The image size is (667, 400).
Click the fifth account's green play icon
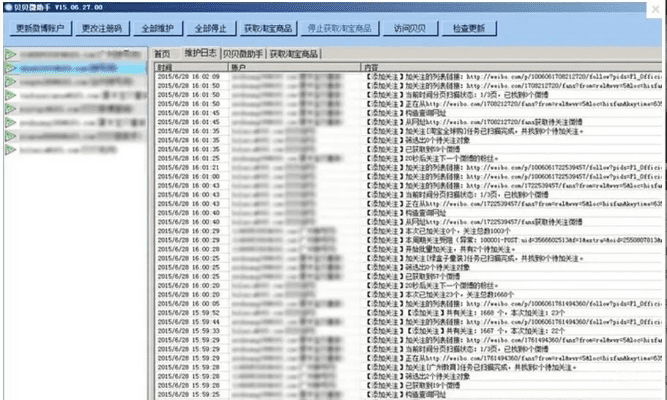(11, 109)
